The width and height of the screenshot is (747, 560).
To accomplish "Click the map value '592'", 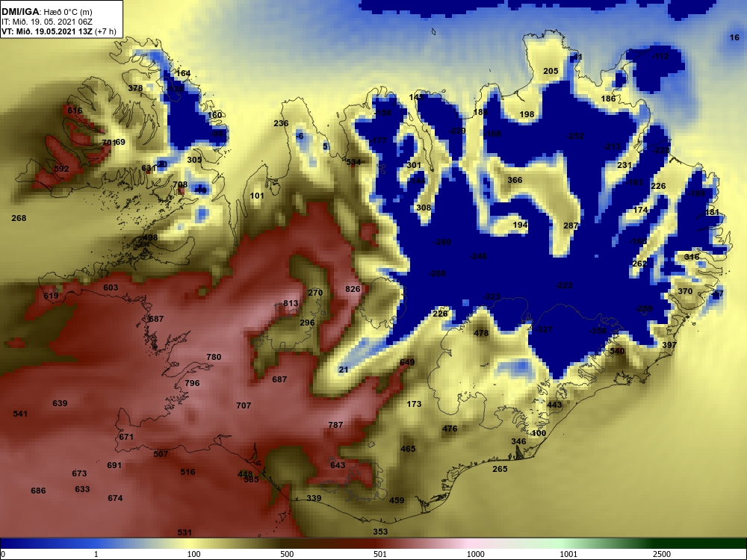I will (x=61, y=169).
